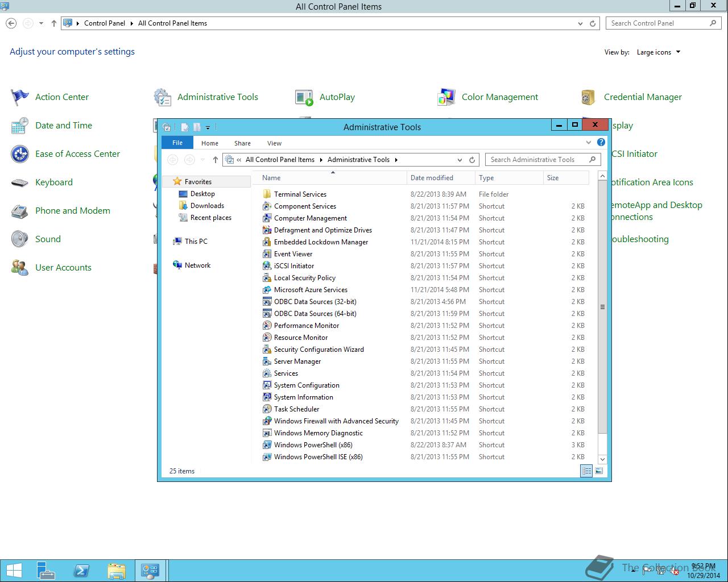The height and width of the screenshot is (582, 728).
Task: Open the Home ribbon tab
Action: (210, 143)
